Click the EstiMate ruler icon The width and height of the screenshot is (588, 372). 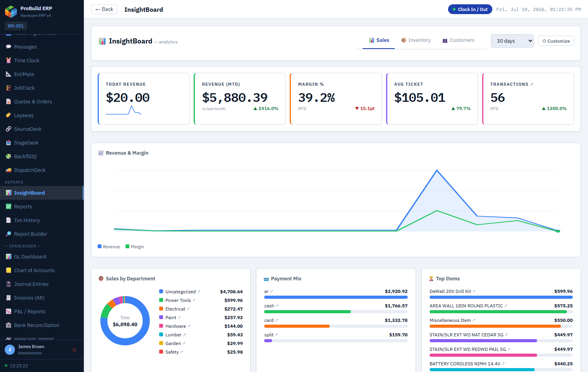point(8,74)
